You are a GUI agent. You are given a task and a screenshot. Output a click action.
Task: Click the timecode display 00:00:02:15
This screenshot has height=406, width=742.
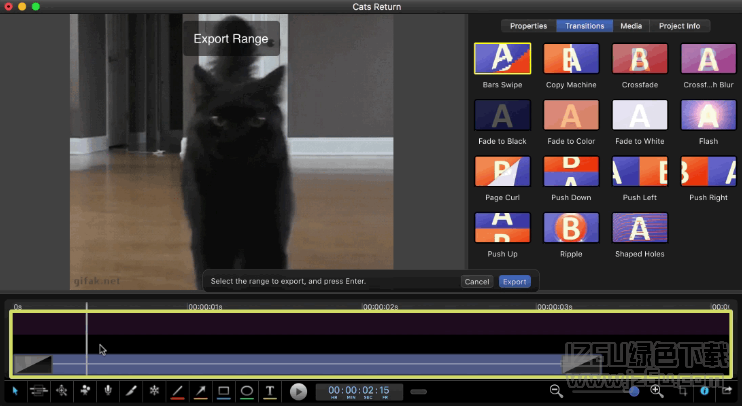click(x=359, y=391)
